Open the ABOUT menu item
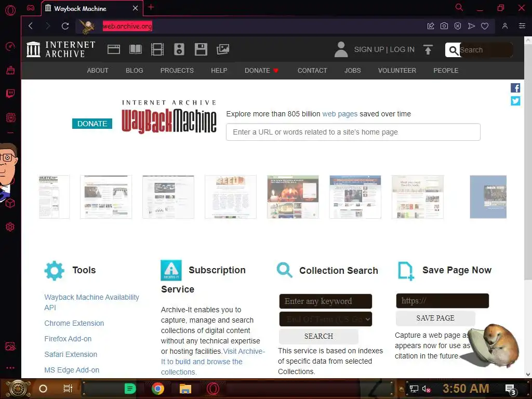This screenshot has width=532, height=399. (98, 71)
